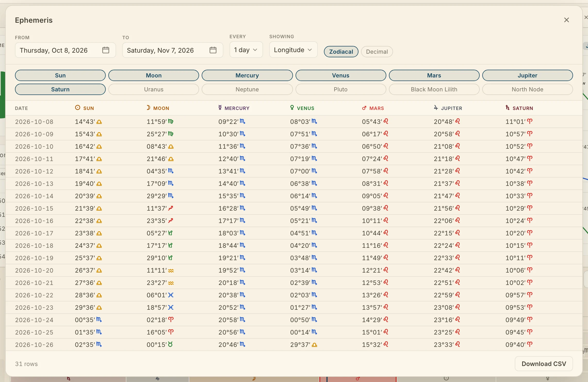Click the 31 rows count label

point(26,364)
